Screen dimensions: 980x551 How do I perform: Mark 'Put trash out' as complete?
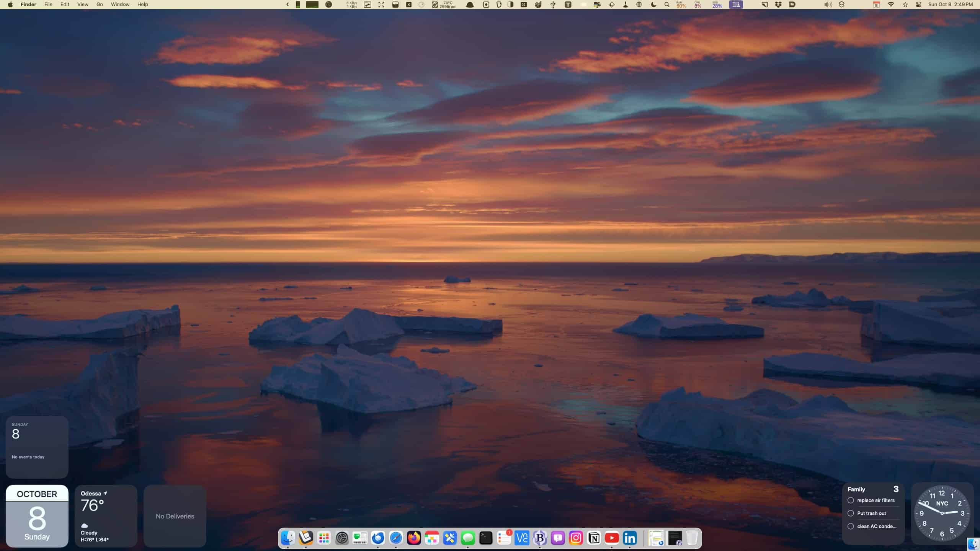tap(851, 513)
